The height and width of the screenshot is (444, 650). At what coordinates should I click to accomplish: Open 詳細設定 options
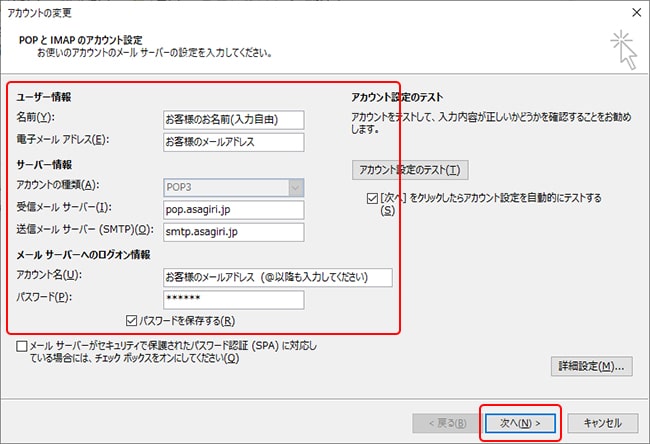592,367
